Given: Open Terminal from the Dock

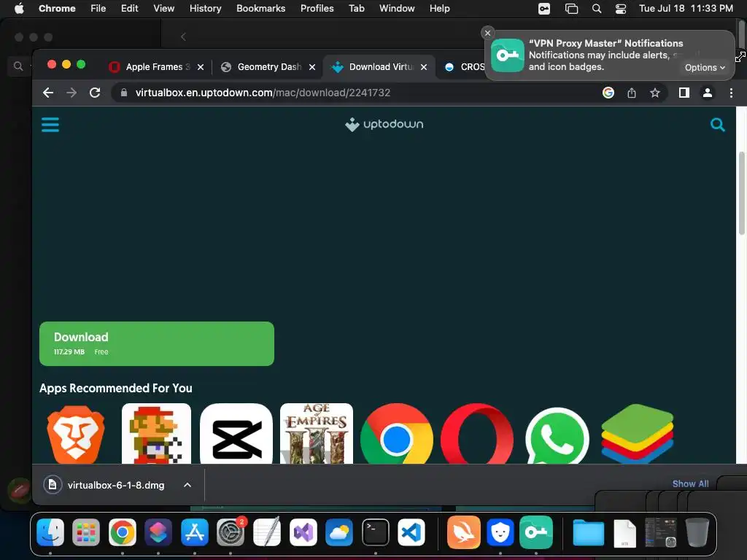Looking at the screenshot, I should 376,532.
